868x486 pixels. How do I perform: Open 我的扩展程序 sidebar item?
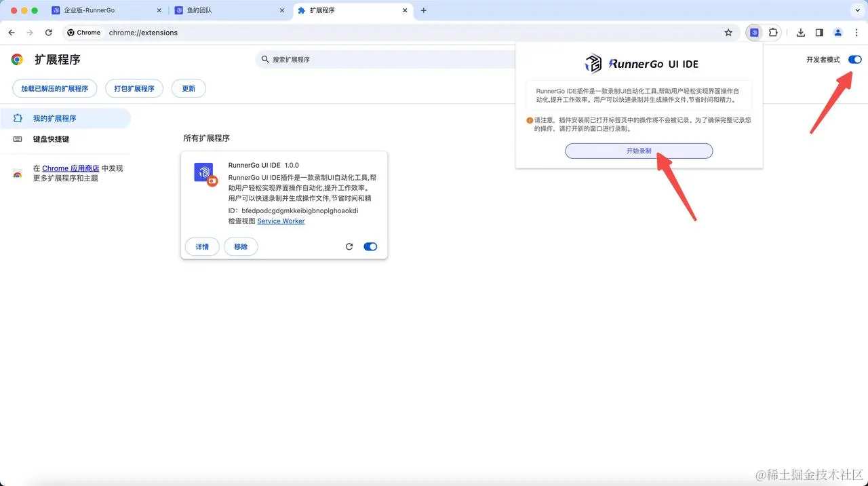(65, 118)
